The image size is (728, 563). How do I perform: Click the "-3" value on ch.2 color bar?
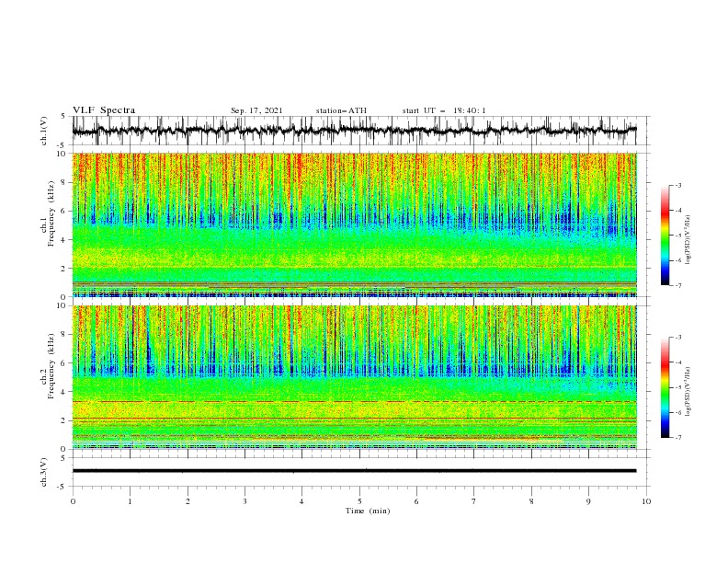678,338
